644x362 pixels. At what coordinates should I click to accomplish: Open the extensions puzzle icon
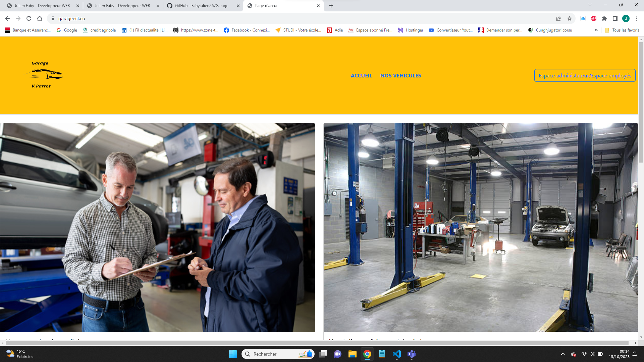[604, 18]
